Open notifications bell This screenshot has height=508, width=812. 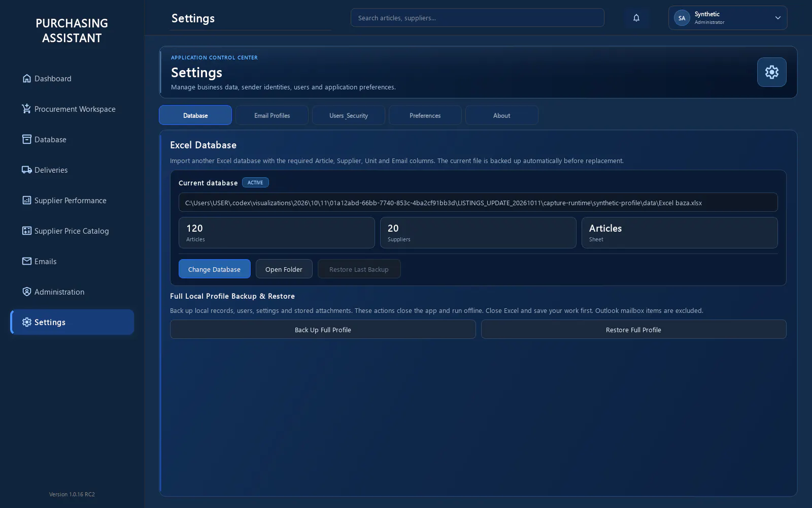point(636,18)
